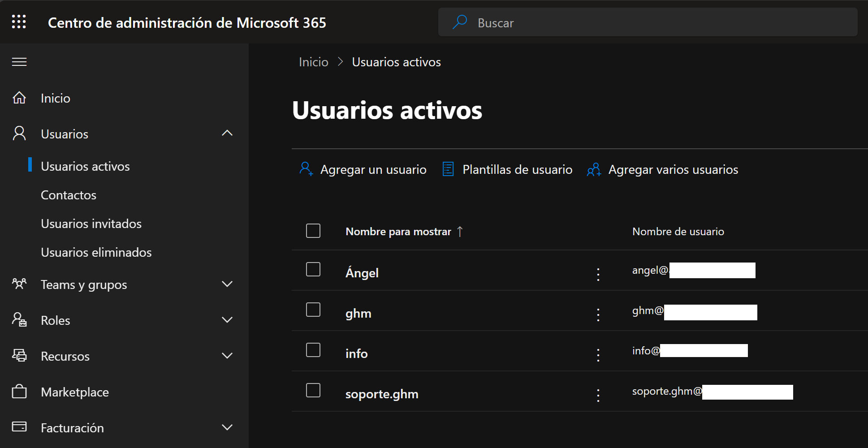Screen dimensions: 868x448
Task: Open more actions for soporte.ghm
Action: click(598, 395)
